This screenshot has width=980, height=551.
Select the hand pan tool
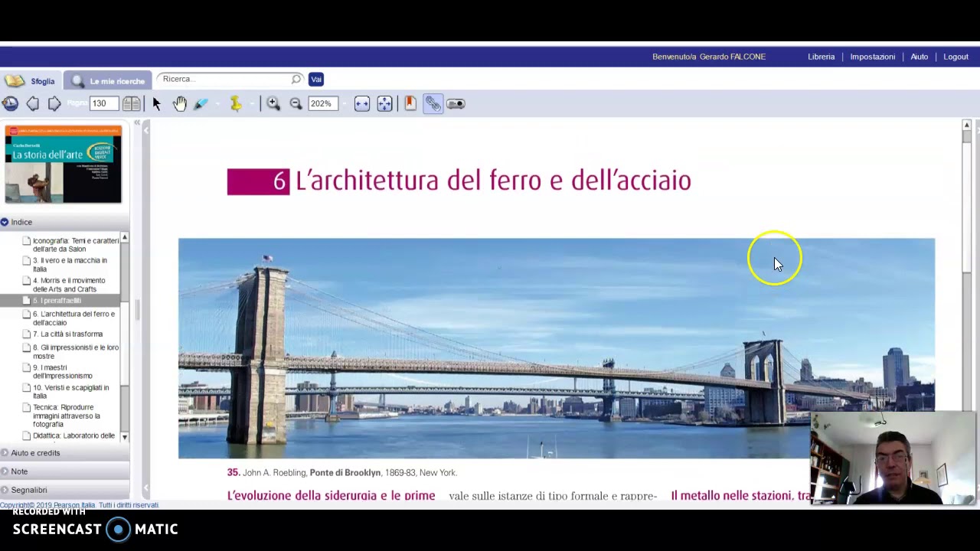point(180,103)
